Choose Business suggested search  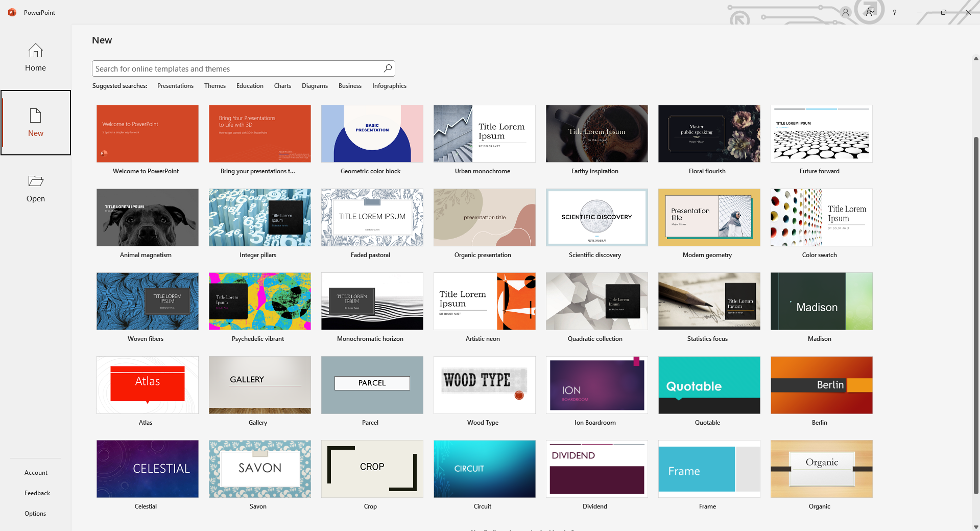pyautogui.click(x=350, y=86)
